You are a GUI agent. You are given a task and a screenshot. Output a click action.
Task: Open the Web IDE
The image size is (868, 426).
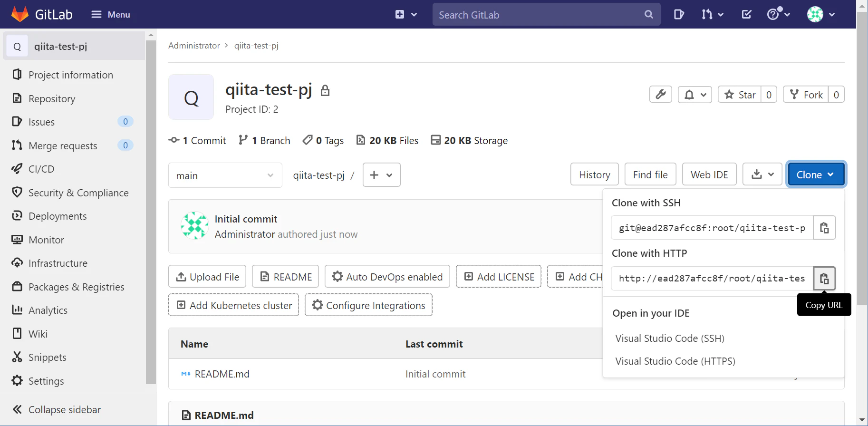point(709,174)
